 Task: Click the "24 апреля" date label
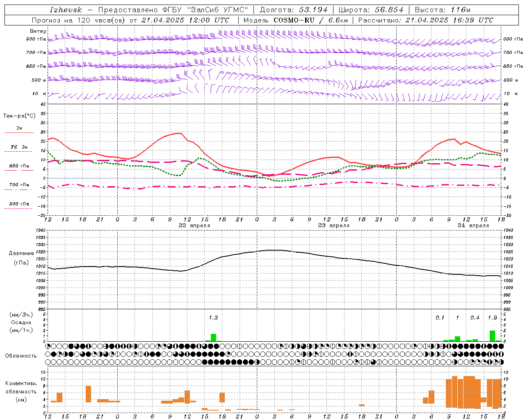pyautogui.click(x=473, y=225)
